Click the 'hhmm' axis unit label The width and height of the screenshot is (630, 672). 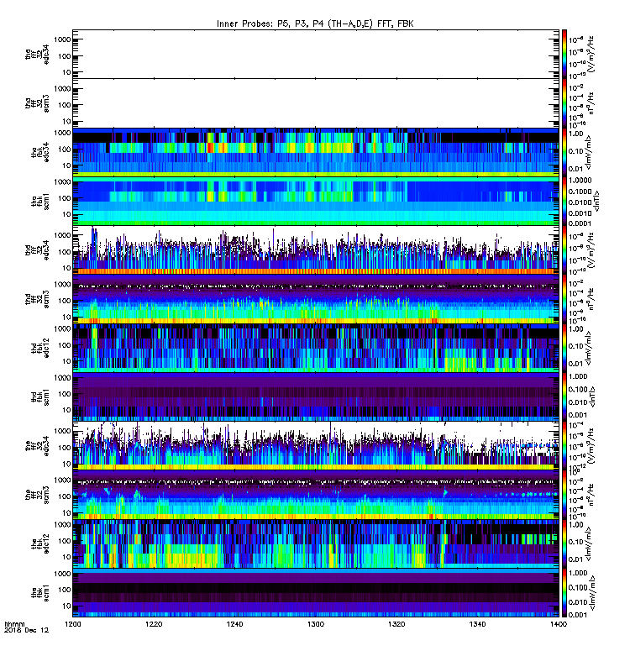[x=14, y=624]
